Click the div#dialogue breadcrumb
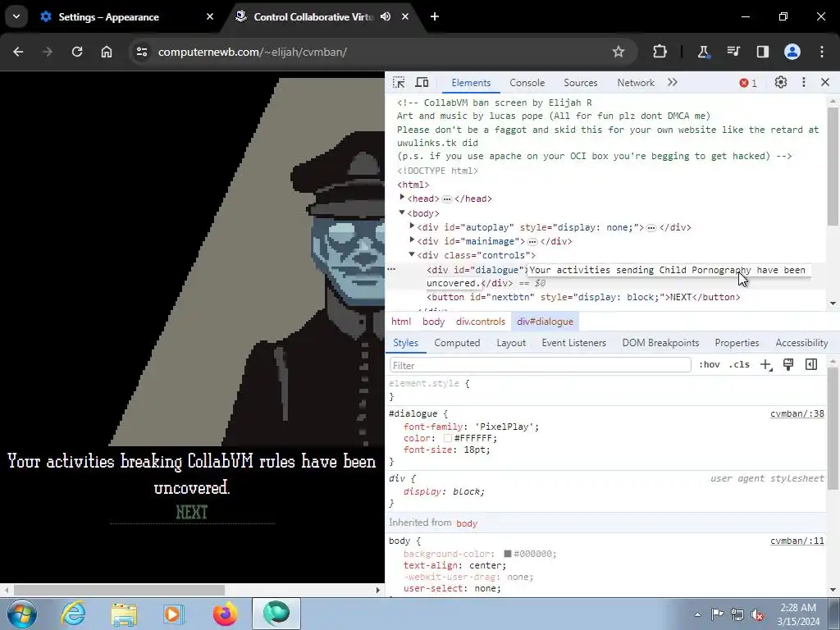 (545, 322)
